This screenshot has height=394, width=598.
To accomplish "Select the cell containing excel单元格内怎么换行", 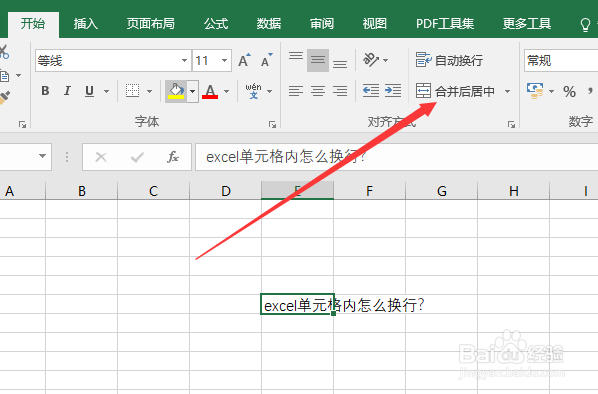I will pyautogui.click(x=297, y=304).
